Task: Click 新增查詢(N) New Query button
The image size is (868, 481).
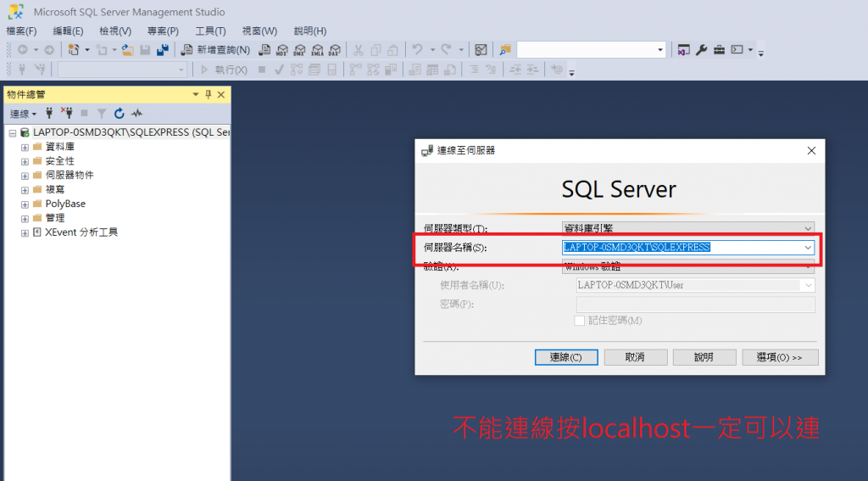Action: pyautogui.click(x=216, y=50)
